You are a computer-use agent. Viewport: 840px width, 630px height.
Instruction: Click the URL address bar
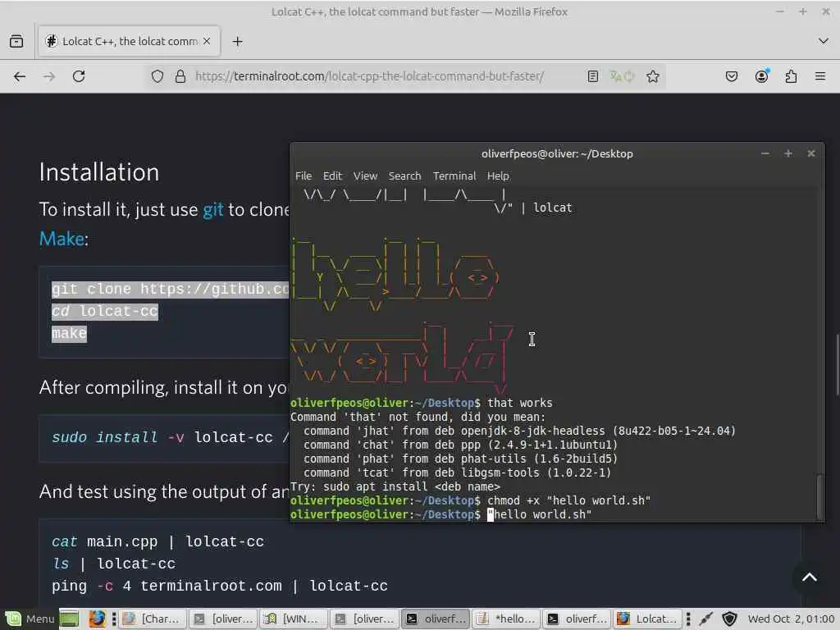tap(370, 76)
